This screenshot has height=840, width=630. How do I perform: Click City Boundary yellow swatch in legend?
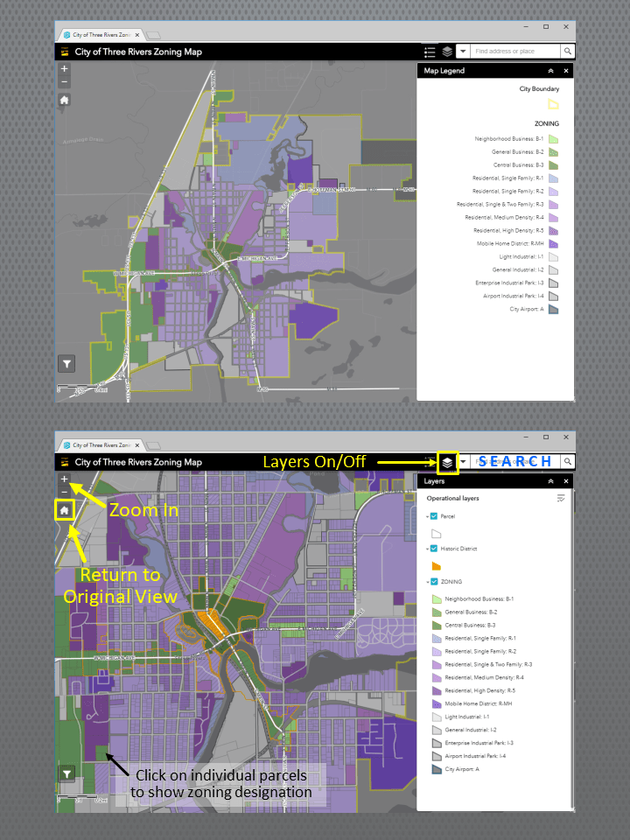pyautogui.click(x=553, y=104)
